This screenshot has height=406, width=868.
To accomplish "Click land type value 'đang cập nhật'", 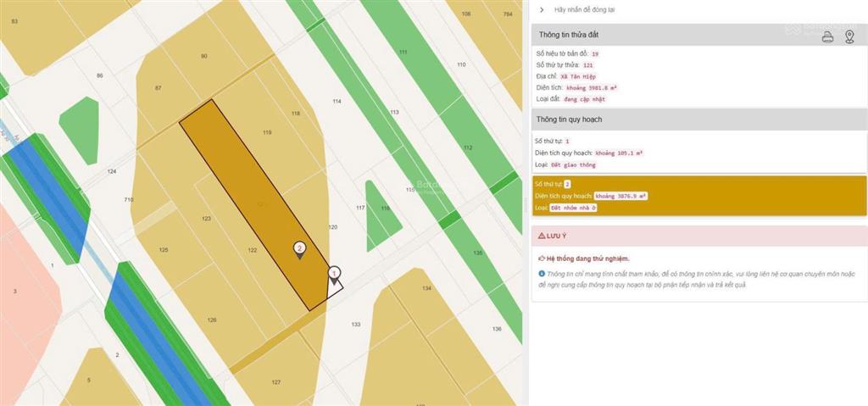I will click(x=585, y=98).
